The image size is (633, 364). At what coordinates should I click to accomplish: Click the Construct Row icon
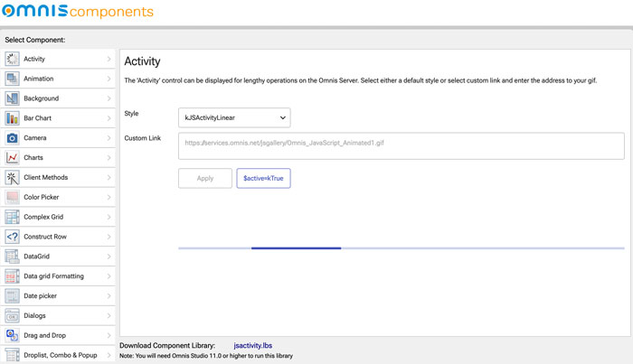[x=12, y=237]
